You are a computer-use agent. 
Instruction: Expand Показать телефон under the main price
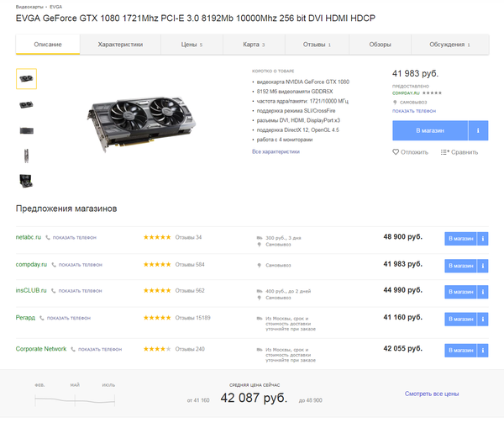[x=413, y=110]
